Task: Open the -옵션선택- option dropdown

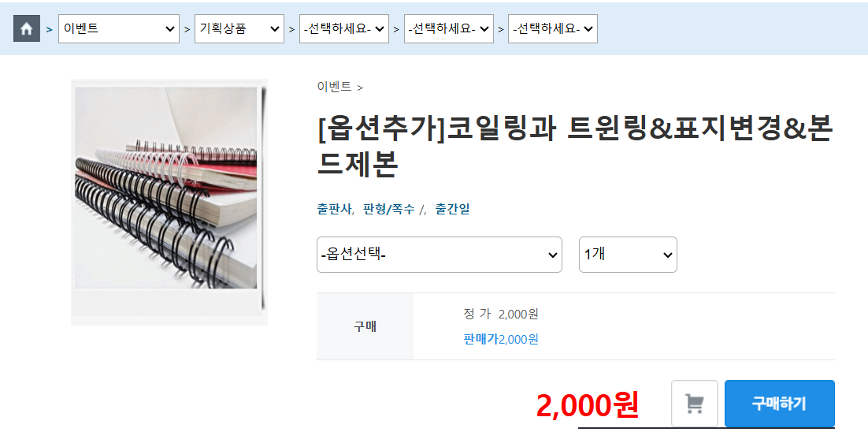Action: (x=439, y=255)
